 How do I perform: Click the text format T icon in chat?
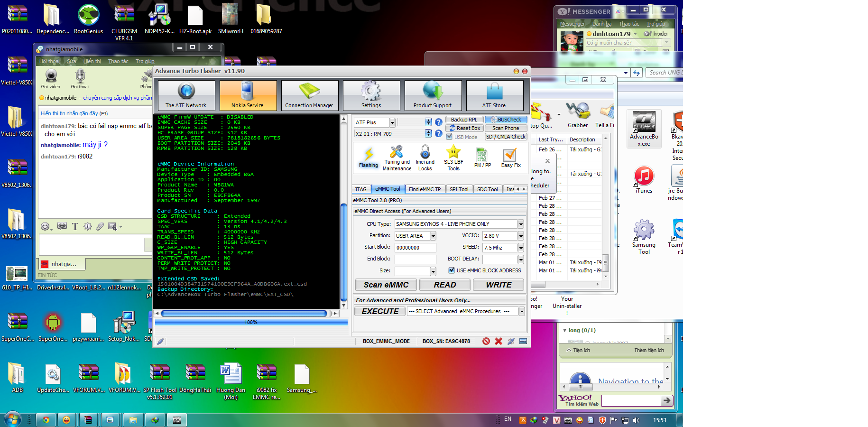pos(75,227)
